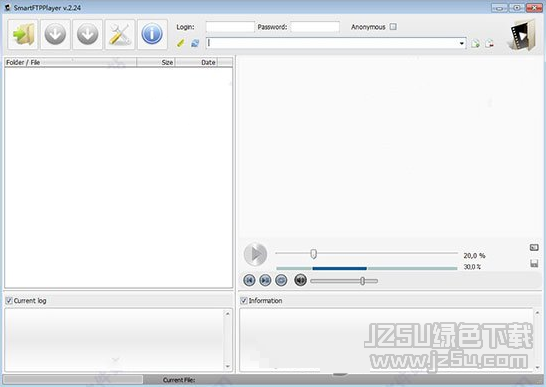Click the Information panel scroll down arrow
The width and height of the screenshot is (546, 387).
point(537,367)
